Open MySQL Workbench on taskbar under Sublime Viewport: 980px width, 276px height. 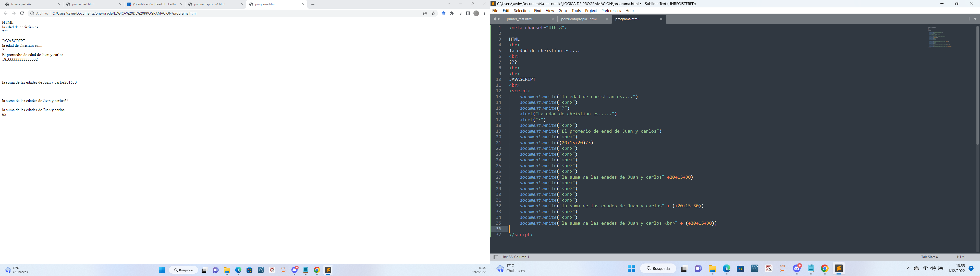pos(754,269)
